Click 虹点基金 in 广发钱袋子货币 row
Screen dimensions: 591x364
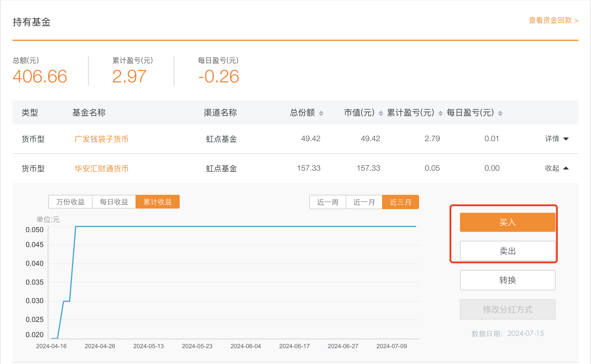(x=221, y=139)
